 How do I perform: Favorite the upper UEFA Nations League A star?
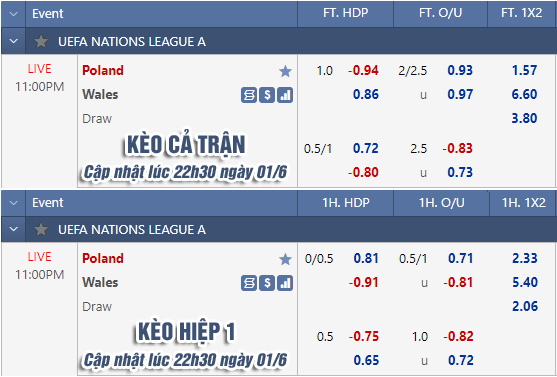click(x=41, y=42)
